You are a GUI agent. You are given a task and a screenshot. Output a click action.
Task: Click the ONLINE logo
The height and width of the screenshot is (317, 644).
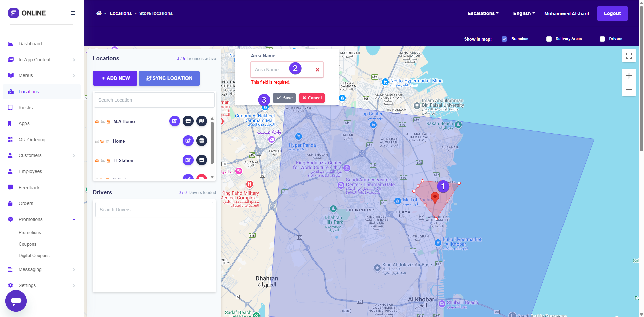tap(27, 13)
